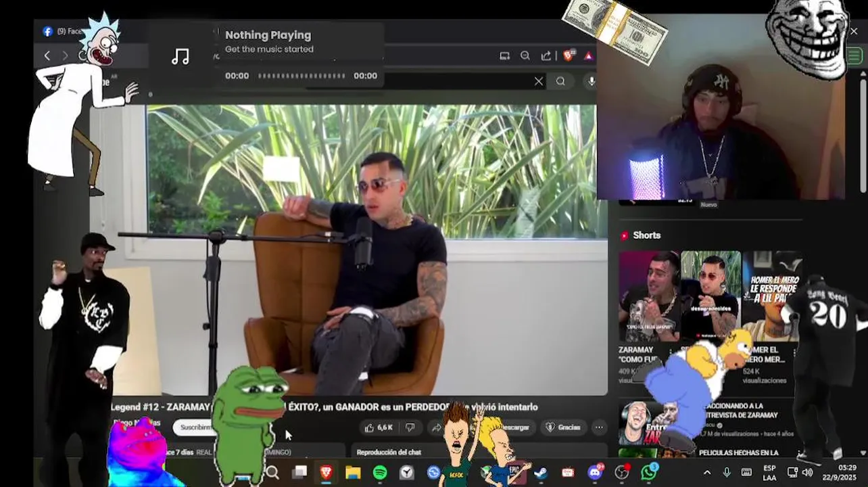The width and height of the screenshot is (868, 487).
Task: Click the green sidebar icon in the browser
Action: 854,57
